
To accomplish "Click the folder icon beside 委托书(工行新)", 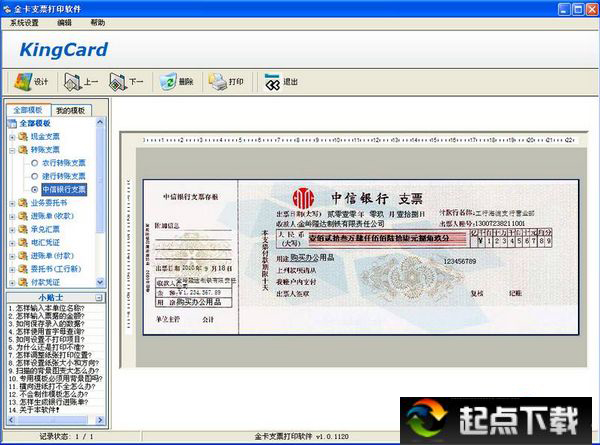I will click(x=23, y=269).
